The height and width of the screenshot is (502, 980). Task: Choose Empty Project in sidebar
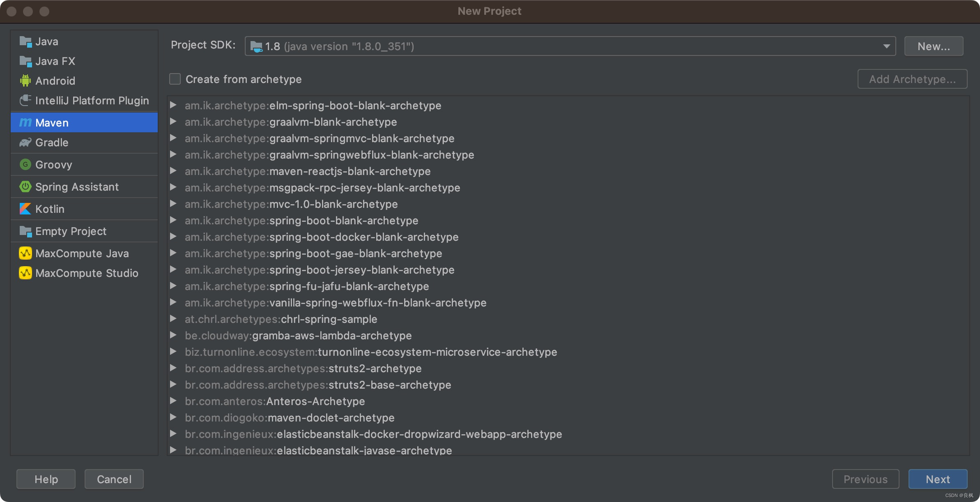[x=71, y=231]
